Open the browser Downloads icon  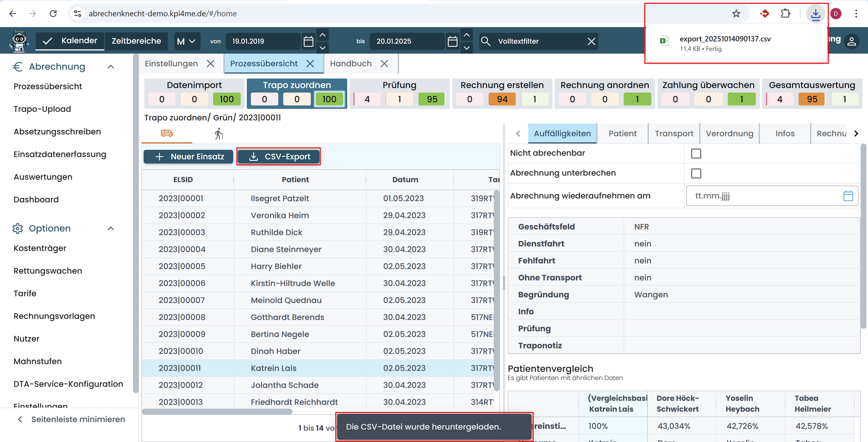[x=816, y=14]
